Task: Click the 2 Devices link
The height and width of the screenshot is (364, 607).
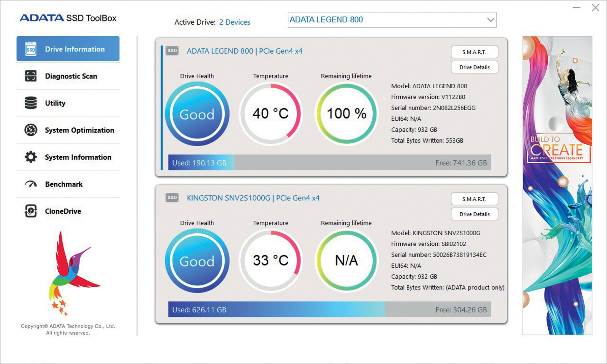Action: [x=234, y=22]
